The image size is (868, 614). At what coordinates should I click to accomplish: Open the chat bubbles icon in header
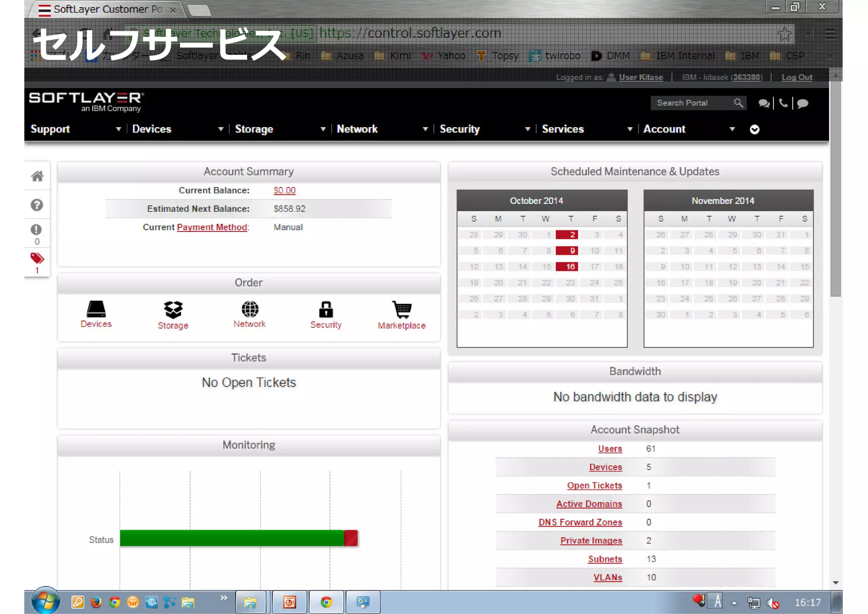point(764,103)
